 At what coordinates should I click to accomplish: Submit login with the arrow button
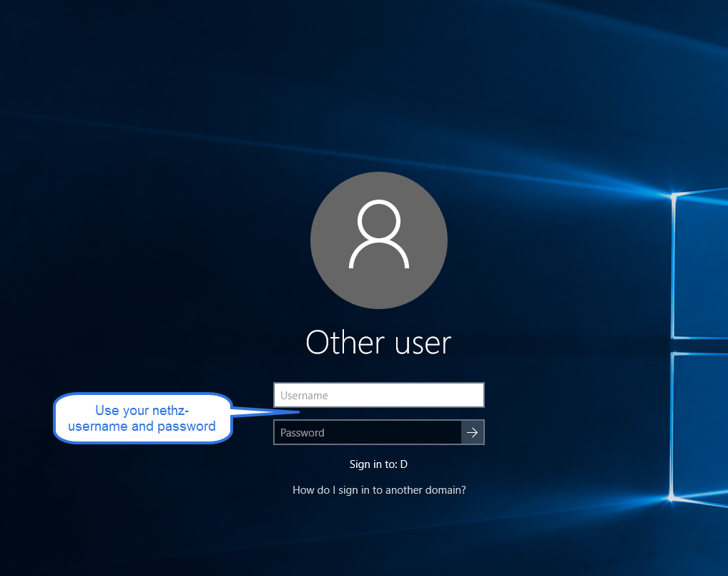point(473,432)
